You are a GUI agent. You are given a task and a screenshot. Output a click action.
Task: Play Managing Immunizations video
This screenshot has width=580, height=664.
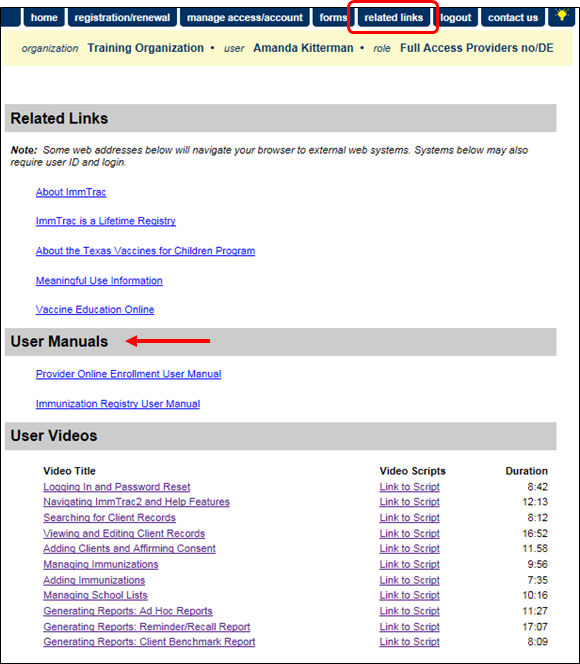[101, 564]
